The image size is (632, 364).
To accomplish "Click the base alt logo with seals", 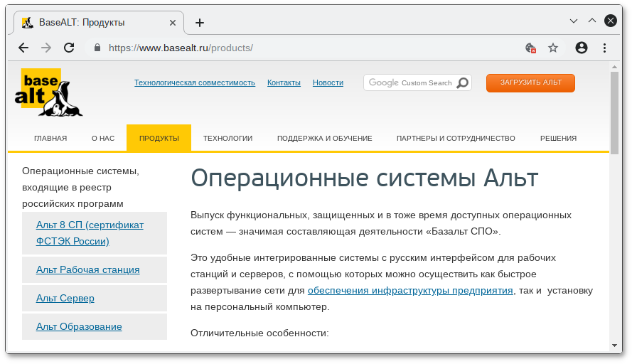I will [48, 92].
